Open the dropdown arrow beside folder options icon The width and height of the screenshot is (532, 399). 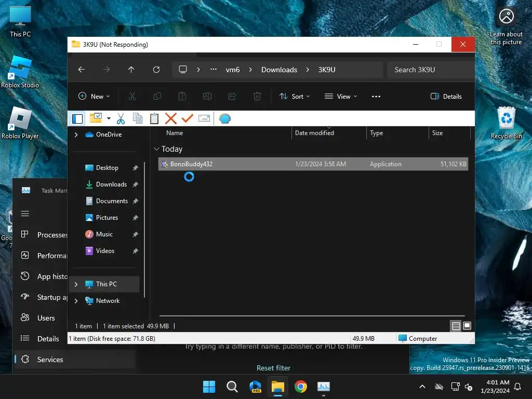pyautogui.click(x=109, y=118)
